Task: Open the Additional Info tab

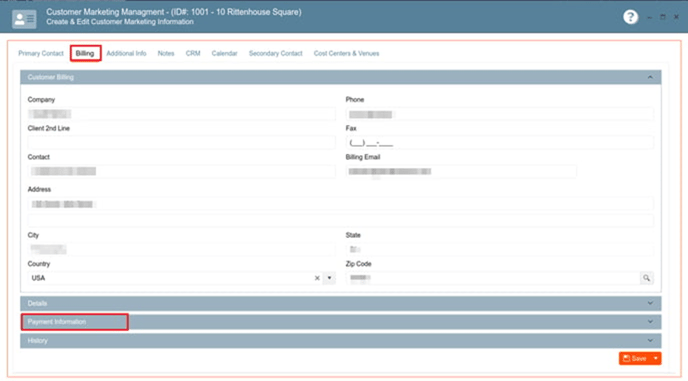Action: (126, 54)
